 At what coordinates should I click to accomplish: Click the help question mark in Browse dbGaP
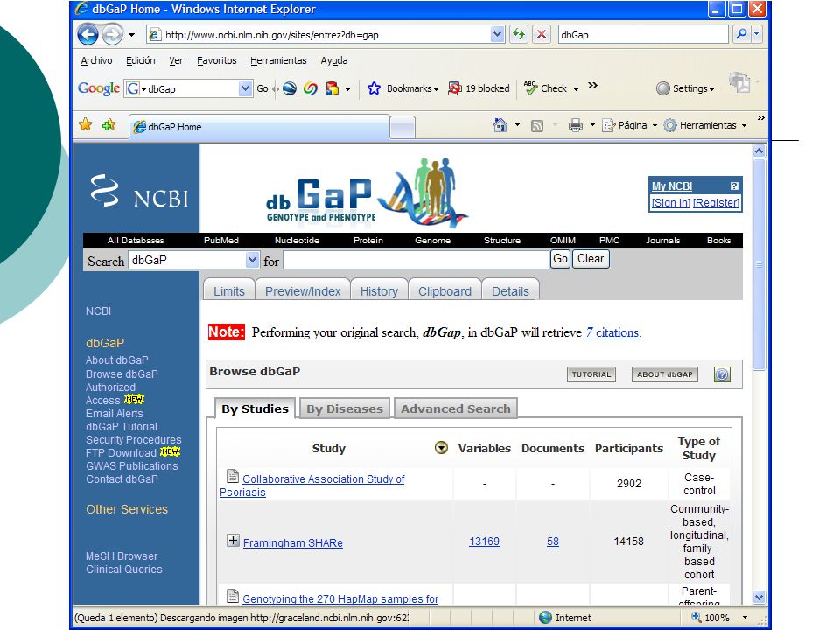tap(722, 374)
